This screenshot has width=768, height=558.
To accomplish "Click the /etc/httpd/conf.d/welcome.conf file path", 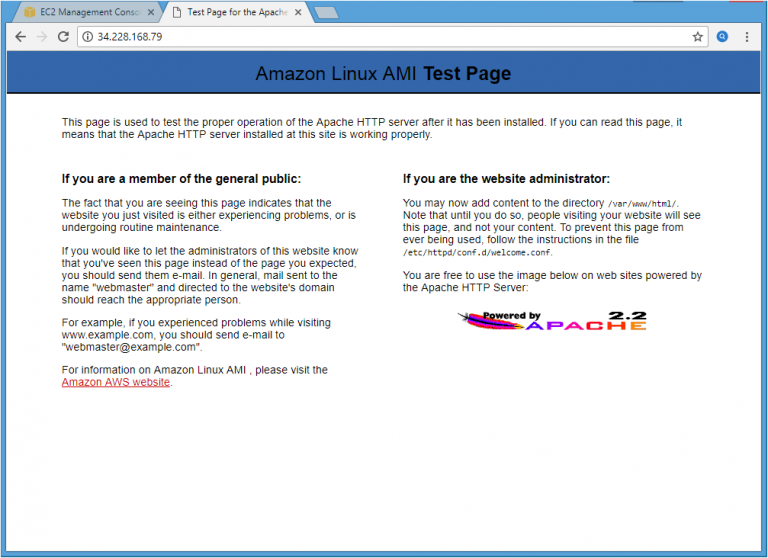I will 477,253.
